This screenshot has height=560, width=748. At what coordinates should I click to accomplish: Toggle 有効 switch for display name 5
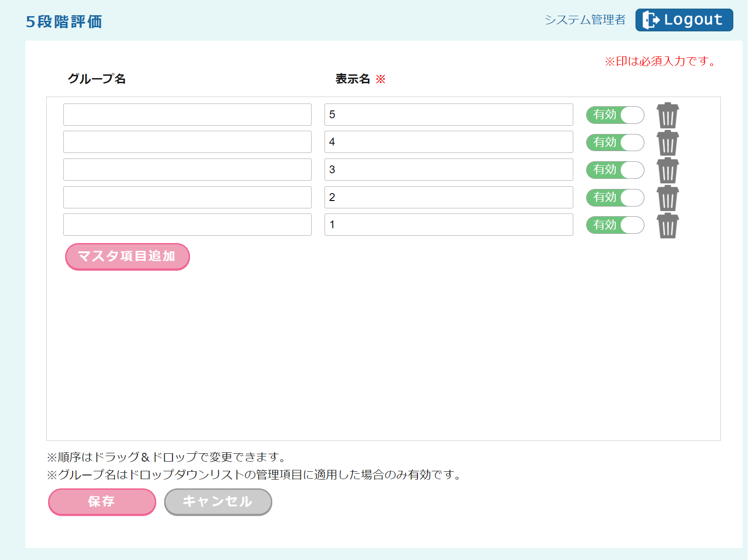point(615,115)
